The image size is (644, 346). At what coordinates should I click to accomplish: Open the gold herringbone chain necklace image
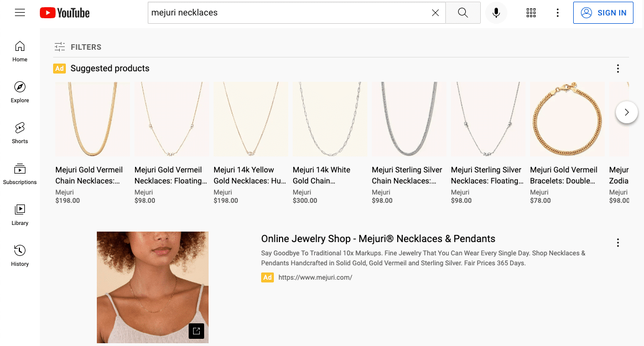[92, 119]
